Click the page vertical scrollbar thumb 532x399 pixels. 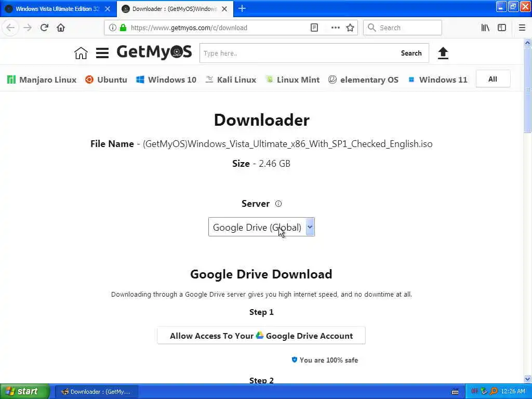pyautogui.click(x=527, y=90)
